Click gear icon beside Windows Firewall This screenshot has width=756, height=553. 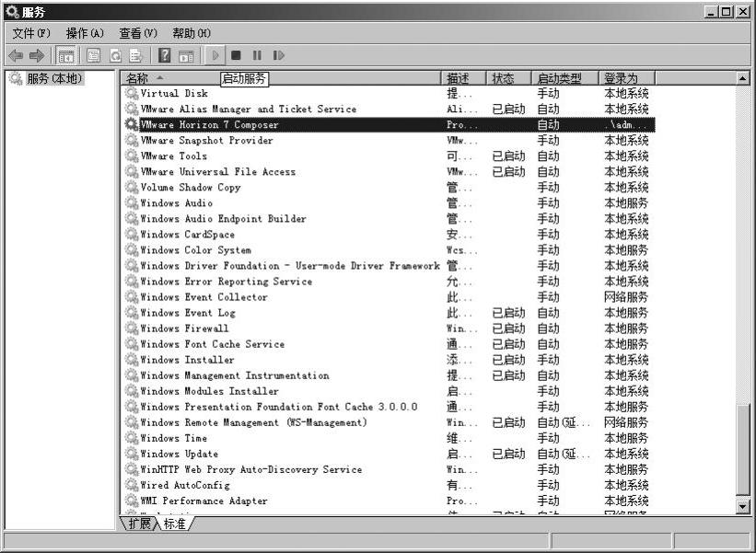click(131, 328)
